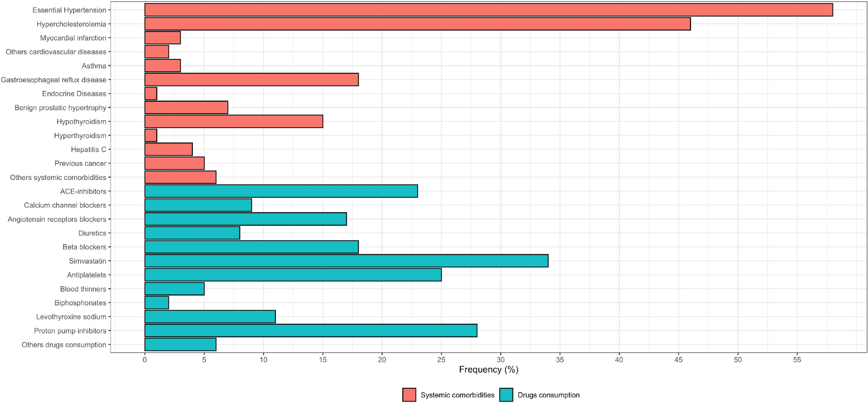Click the 'Systemic comorbidities' legend text
The width and height of the screenshot is (868, 404).
pos(457,395)
